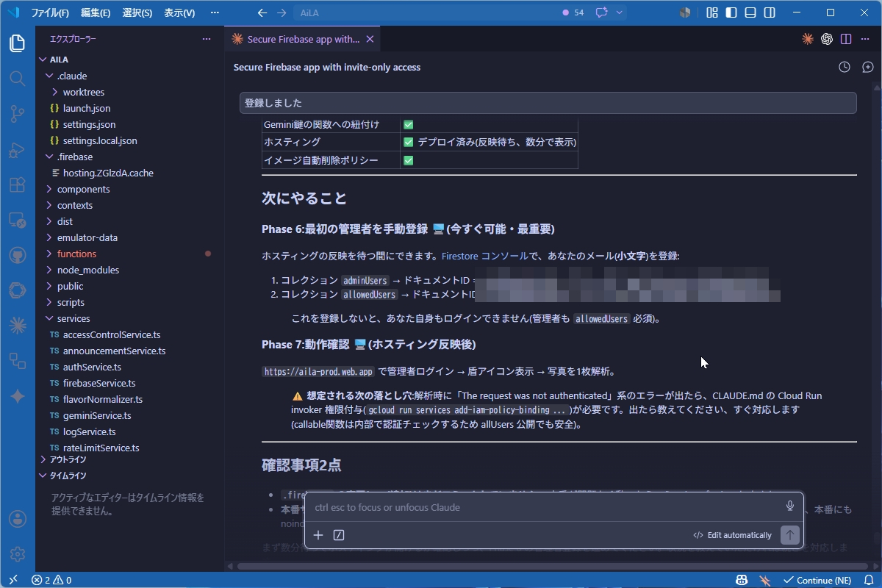Collapse the .firebase folder
Image resolution: width=882 pixels, height=588 pixels.
point(130,157)
